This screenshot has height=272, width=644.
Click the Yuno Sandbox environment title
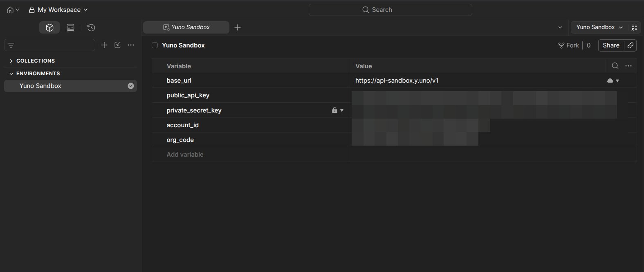183,45
